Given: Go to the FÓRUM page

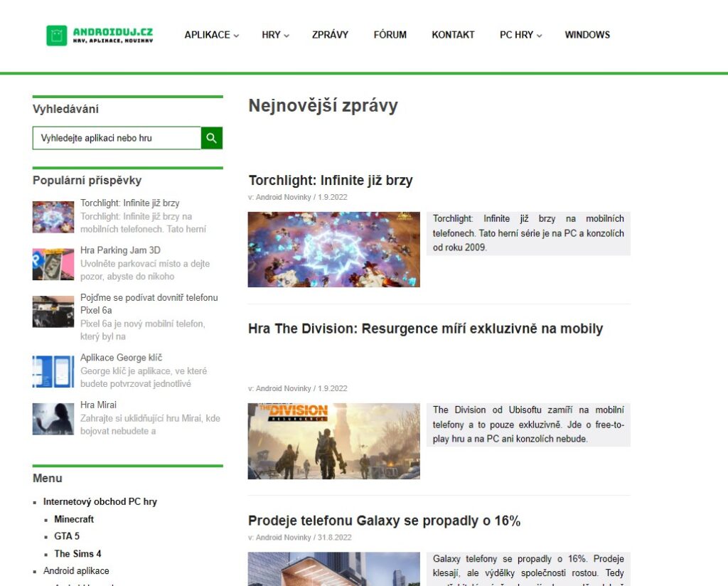Looking at the screenshot, I should click(390, 35).
